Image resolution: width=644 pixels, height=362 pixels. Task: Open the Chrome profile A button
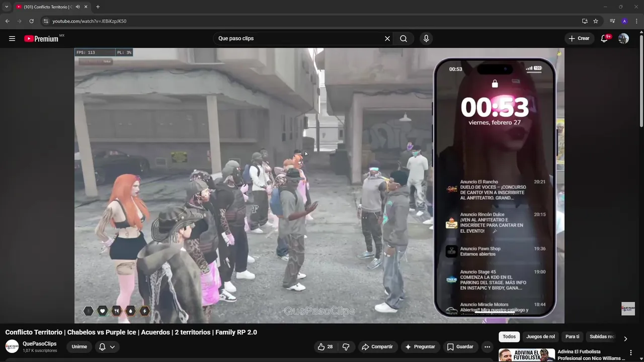point(624,21)
